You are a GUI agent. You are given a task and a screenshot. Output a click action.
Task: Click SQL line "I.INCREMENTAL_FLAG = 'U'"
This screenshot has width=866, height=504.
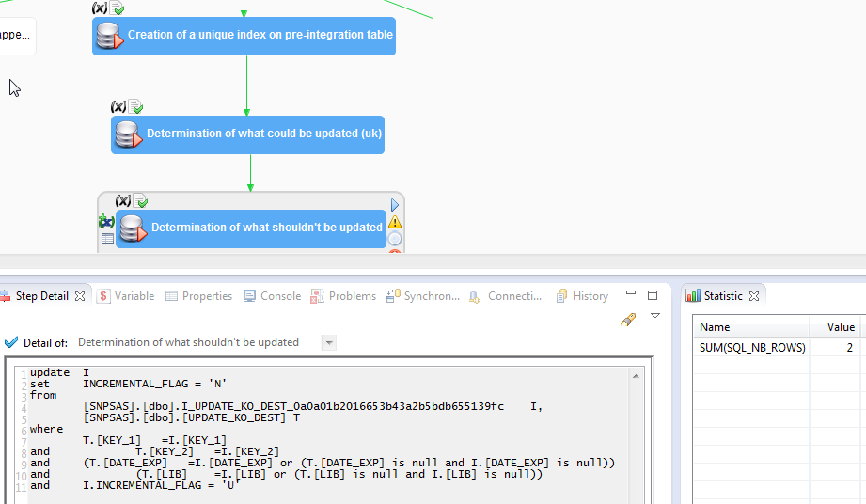pos(162,485)
